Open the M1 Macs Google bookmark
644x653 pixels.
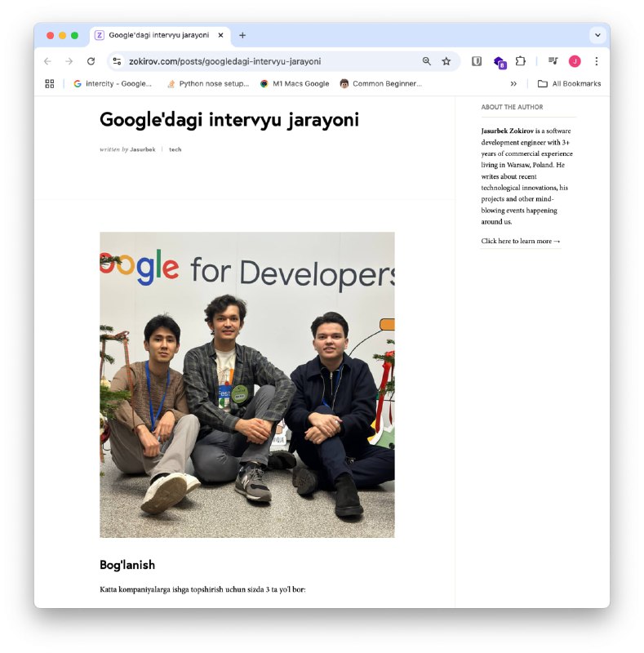[295, 84]
